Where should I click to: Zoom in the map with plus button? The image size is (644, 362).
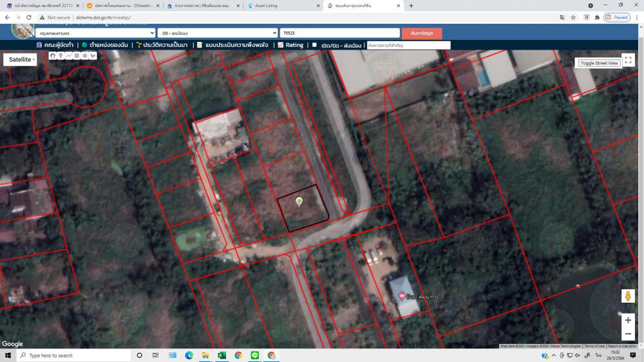[628, 320]
